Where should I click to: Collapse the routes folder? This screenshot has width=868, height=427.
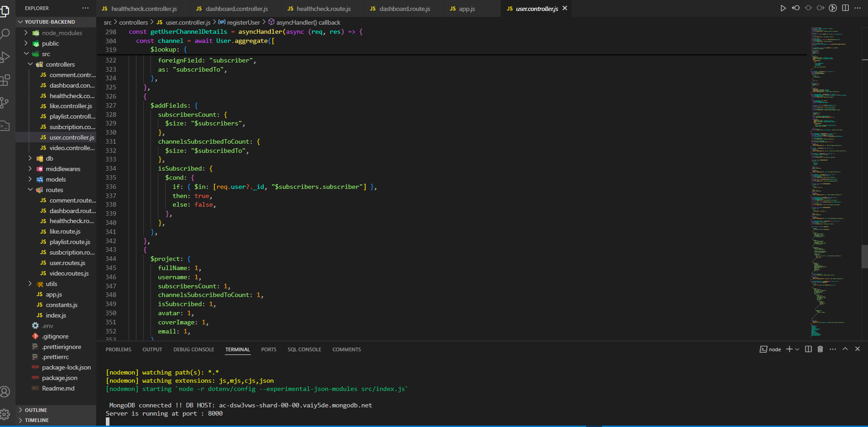(56, 190)
